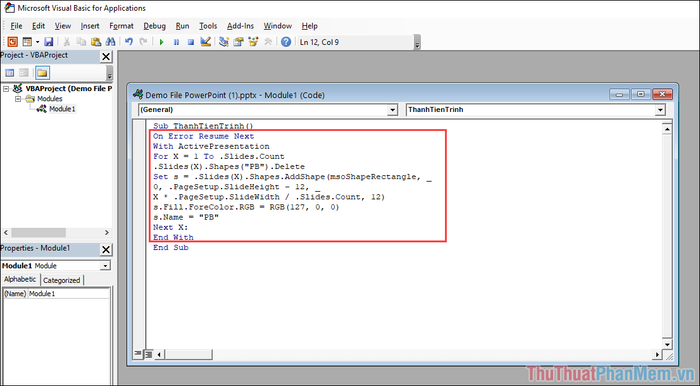Open the Module1 Module object dropdown

coord(105,266)
